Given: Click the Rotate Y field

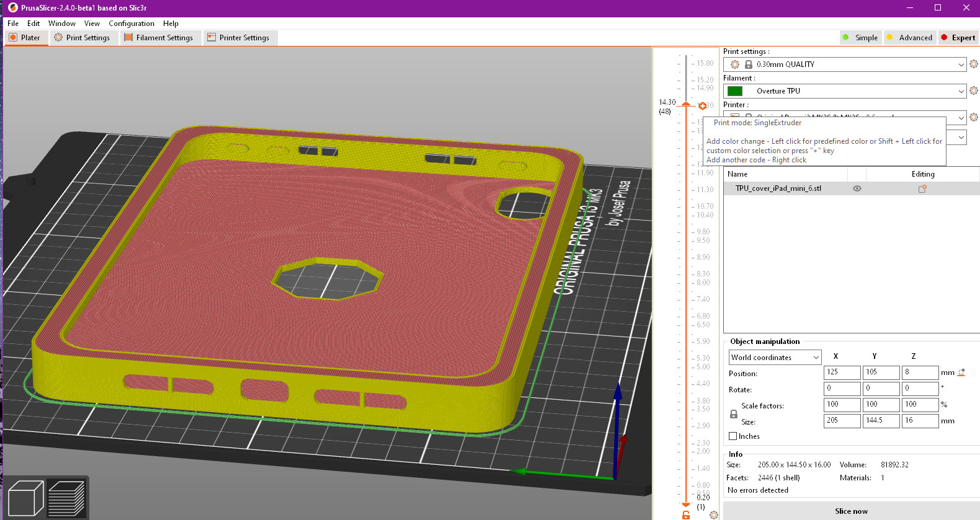Looking at the screenshot, I should coord(881,389).
